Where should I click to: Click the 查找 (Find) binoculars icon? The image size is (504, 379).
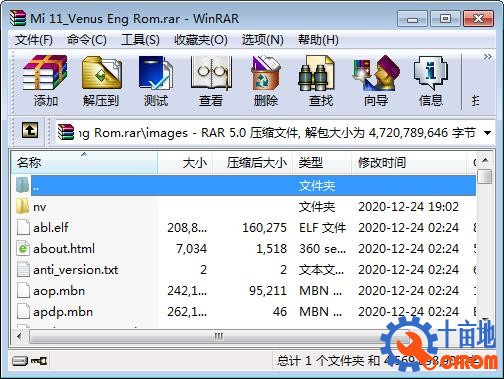coord(316,73)
